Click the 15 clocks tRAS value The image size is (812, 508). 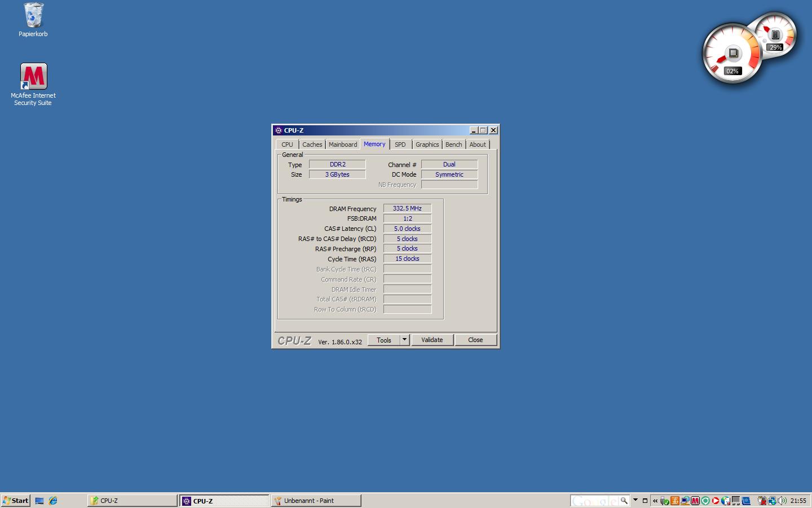click(407, 259)
